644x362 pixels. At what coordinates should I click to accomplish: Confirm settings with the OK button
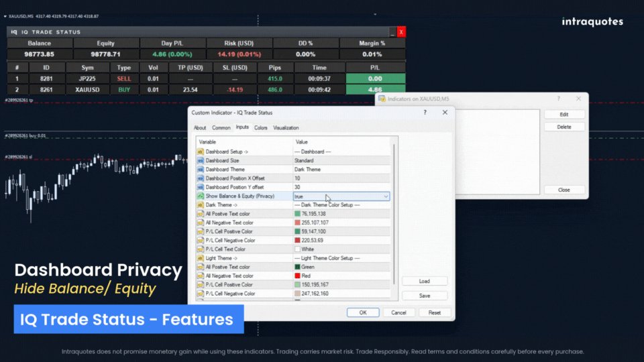pos(363,313)
